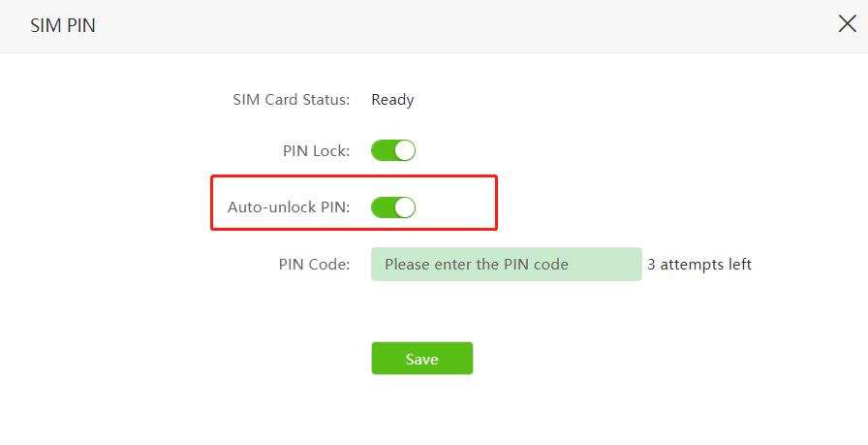Dismiss the dialog with the X icon
The image size is (868, 445).
coord(847,24)
